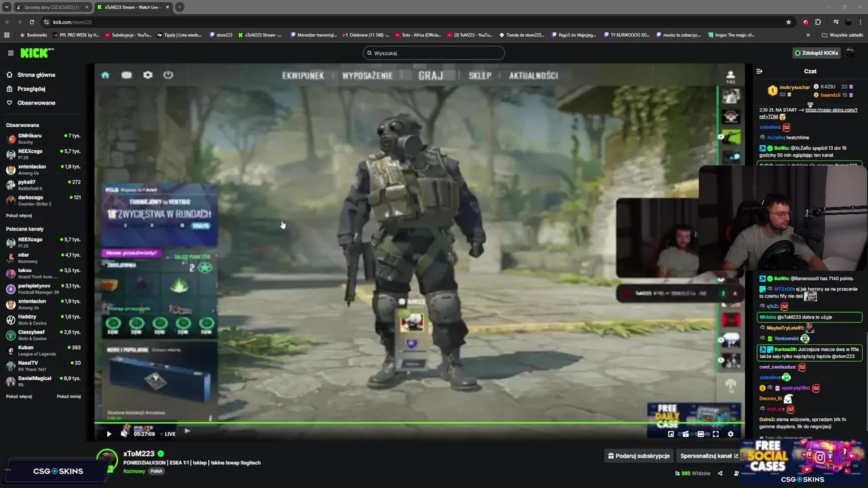Open Kubon's channel avatar
Viewport: 868px width, 488px height.
click(11, 350)
